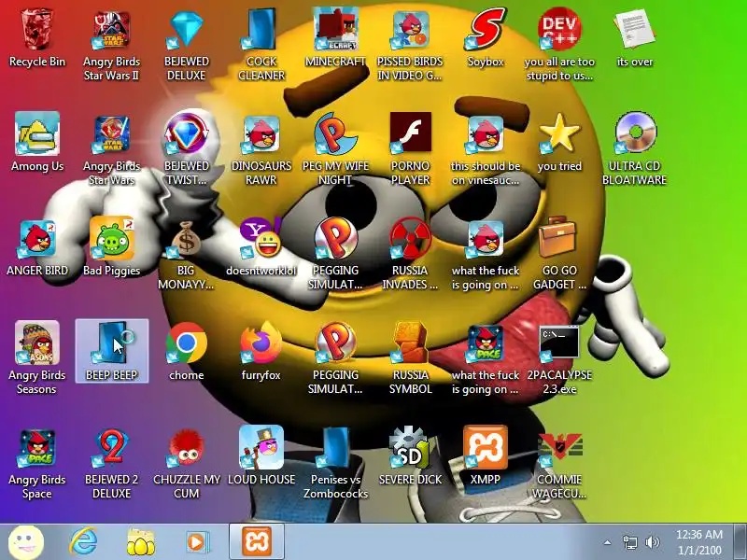Viewport: 747px width, 560px height.
Task: Open the Start menu smiley orb
Action: pyautogui.click(x=26, y=542)
